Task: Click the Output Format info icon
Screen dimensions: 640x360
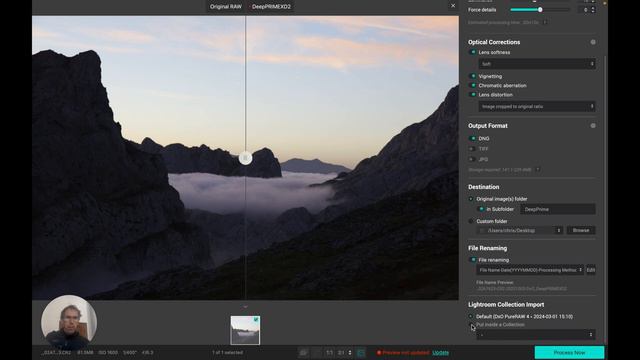Action: pyautogui.click(x=593, y=126)
